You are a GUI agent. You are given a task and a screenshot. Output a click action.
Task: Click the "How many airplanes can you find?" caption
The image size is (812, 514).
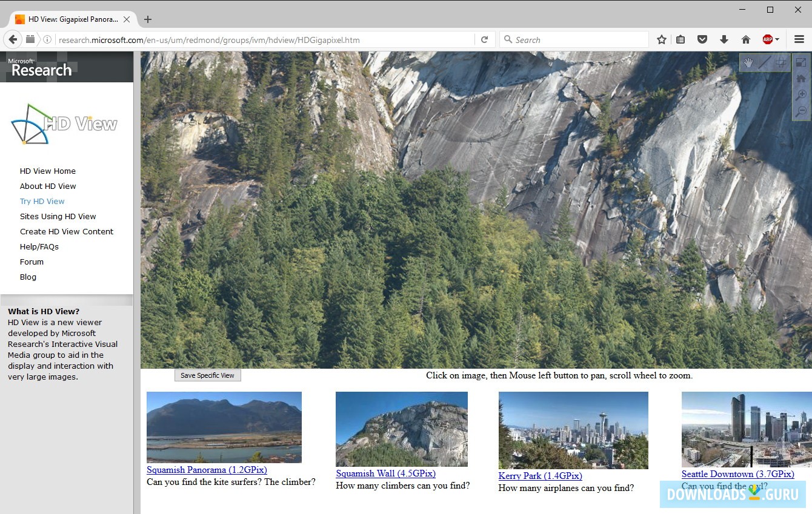tap(566, 488)
